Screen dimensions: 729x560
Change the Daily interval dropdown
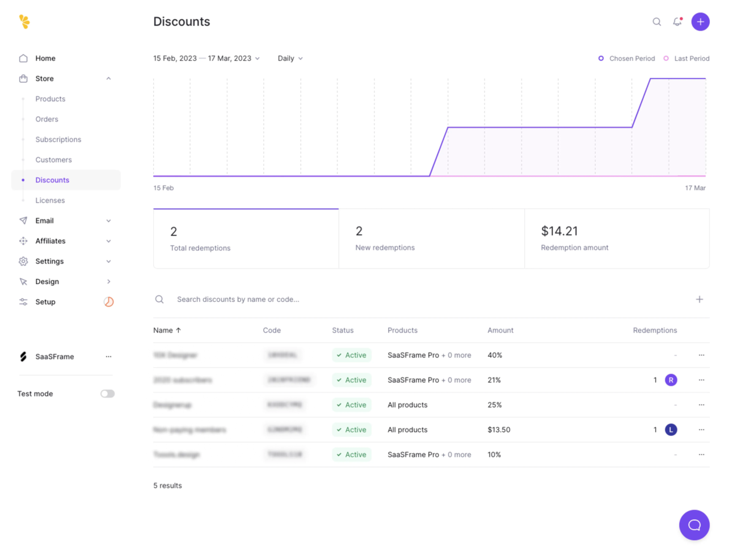(x=289, y=58)
